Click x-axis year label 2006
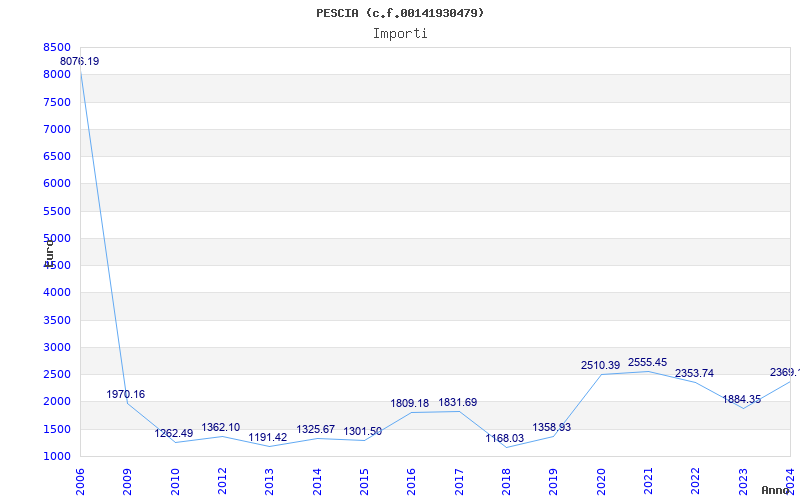 80,482
